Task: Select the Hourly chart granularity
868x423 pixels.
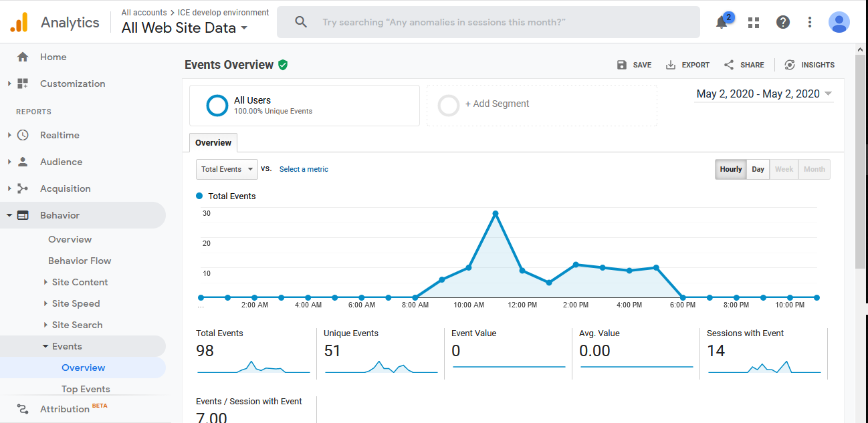Action: tap(730, 169)
